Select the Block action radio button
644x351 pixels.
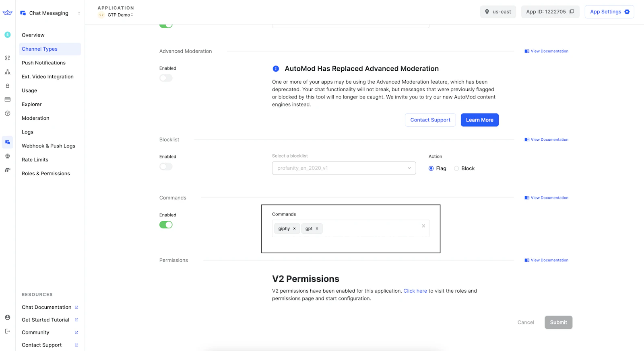coord(456,168)
